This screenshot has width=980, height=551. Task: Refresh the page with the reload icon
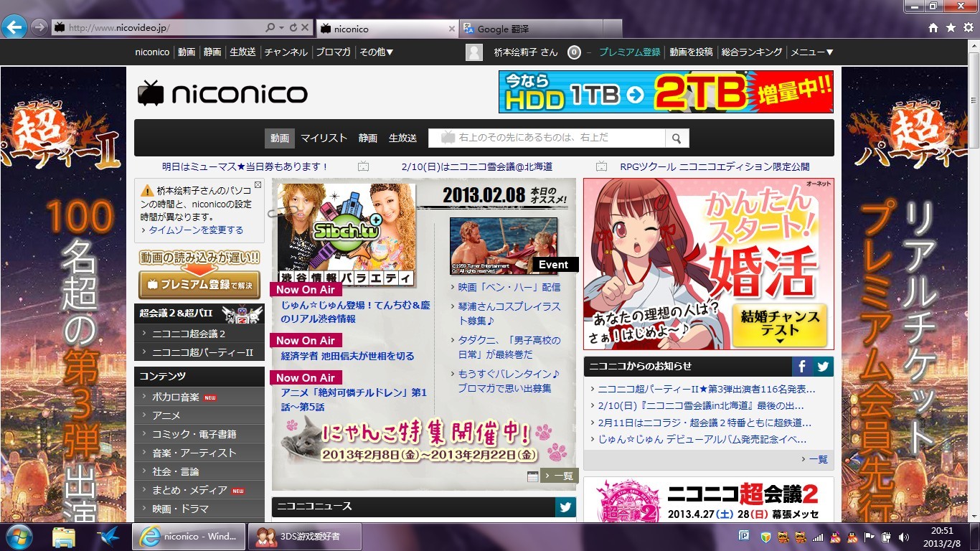pyautogui.click(x=293, y=28)
